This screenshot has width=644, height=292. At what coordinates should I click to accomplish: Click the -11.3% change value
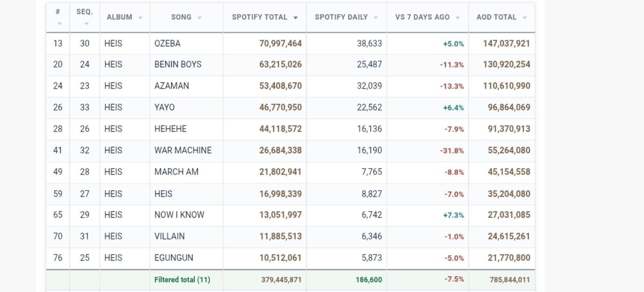[452, 65]
